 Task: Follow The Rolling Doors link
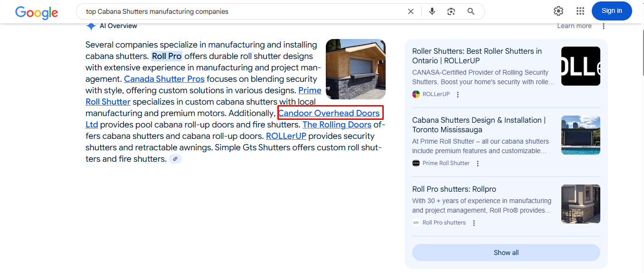point(337,125)
